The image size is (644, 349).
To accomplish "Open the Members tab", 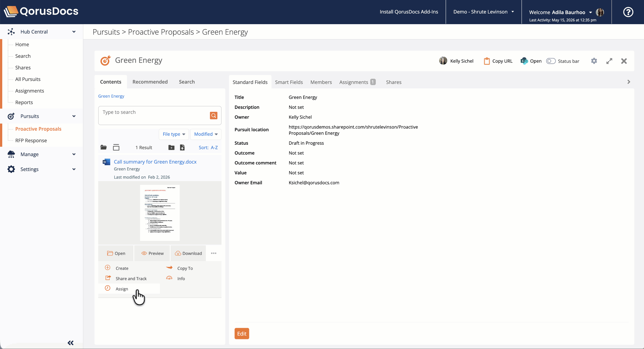I will pyautogui.click(x=321, y=82).
